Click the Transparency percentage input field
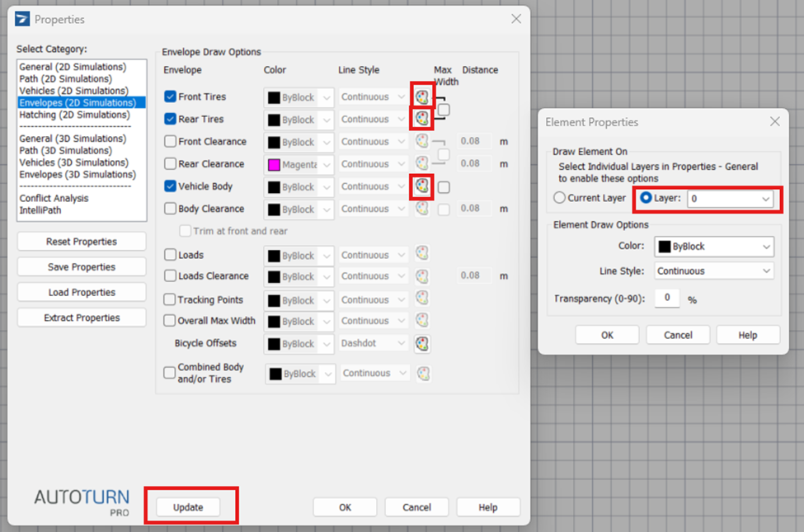The height and width of the screenshot is (532, 804). 666,299
